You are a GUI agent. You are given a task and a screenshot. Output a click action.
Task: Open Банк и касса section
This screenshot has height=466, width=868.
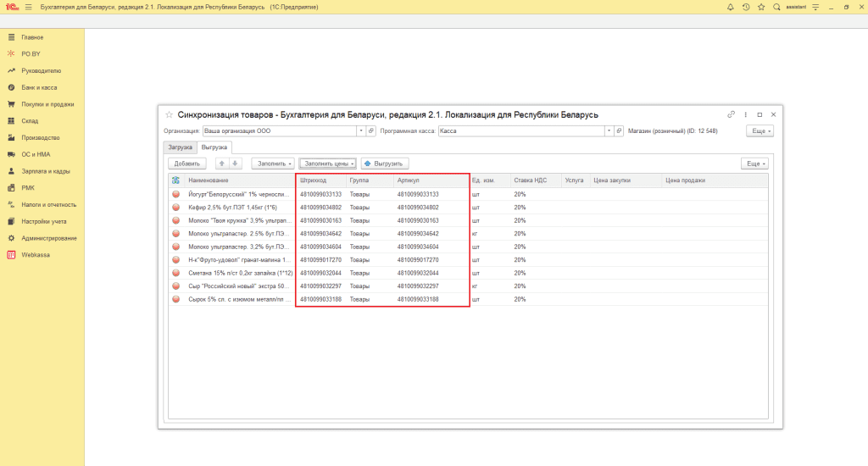39,87
